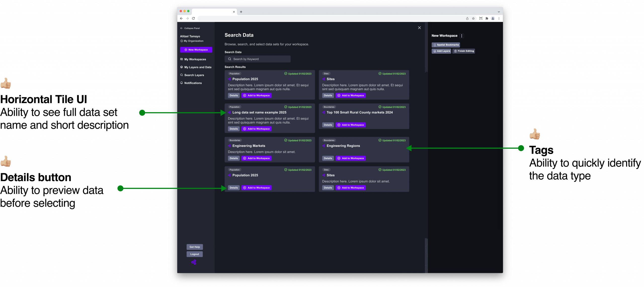Select Search Layers in sidebar
Image resolution: width=644 pixels, height=287 pixels.
pyautogui.click(x=194, y=75)
